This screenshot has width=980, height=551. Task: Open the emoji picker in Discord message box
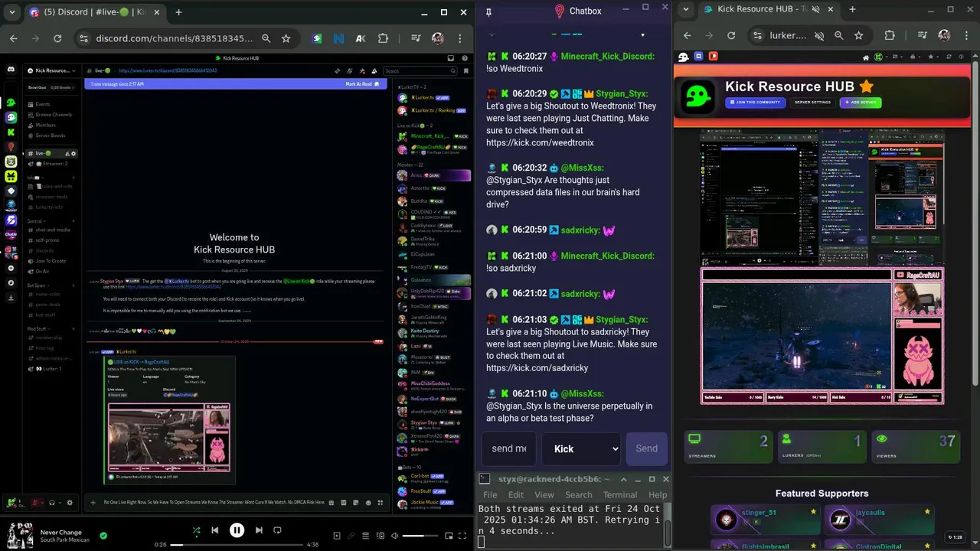[x=367, y=503]
